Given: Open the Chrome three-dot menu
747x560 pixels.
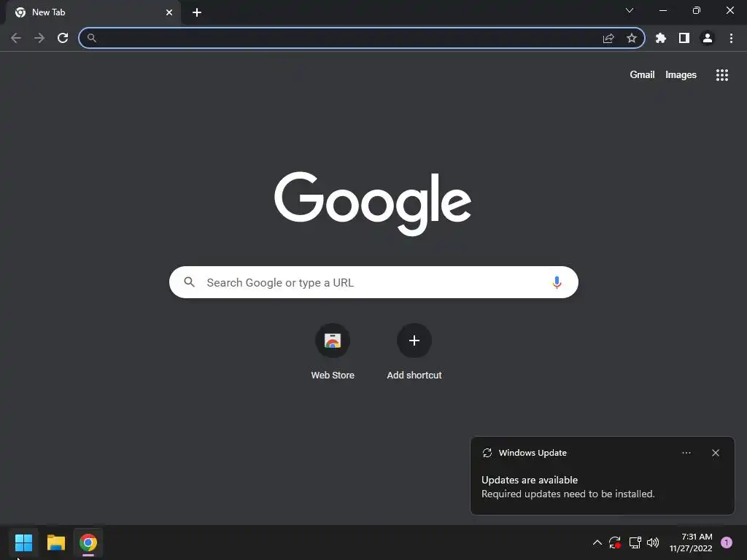Looking at the screenshot, I should [x=731, y=38].
